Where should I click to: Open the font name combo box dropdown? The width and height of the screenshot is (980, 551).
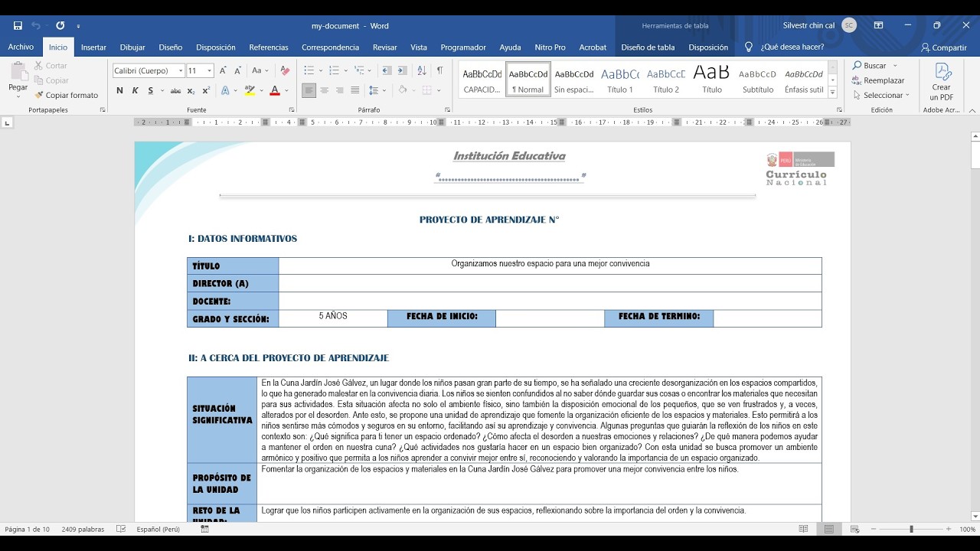click(181, 71)
